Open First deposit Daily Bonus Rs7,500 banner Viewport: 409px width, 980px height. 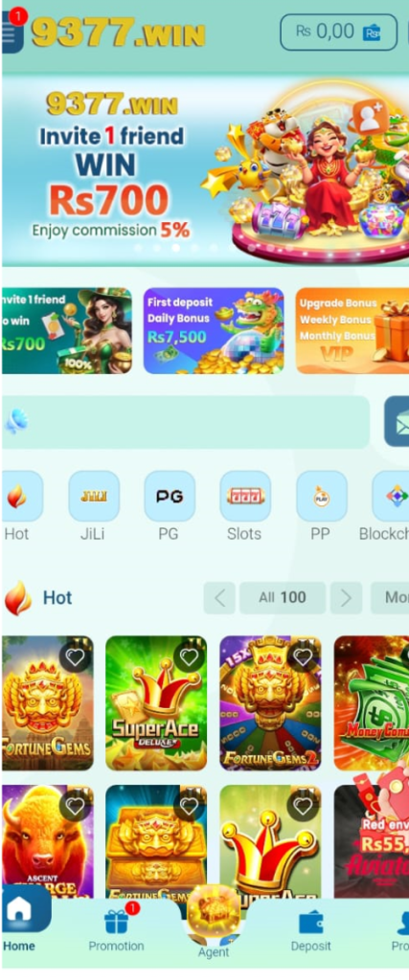tap(214, 330)
